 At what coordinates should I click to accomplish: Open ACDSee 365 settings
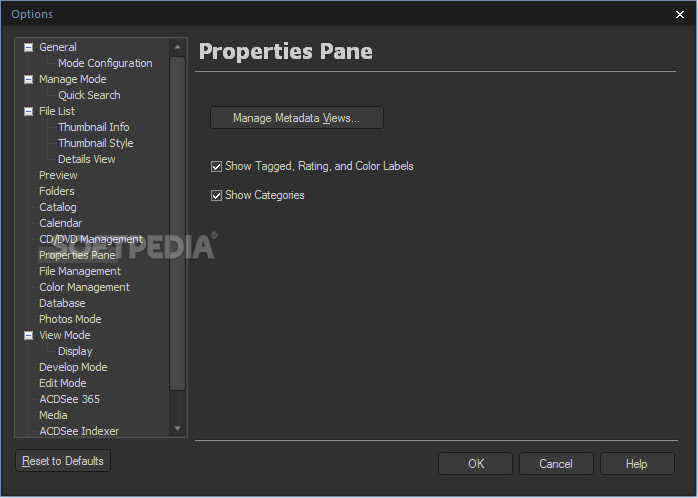coord(69,399)
